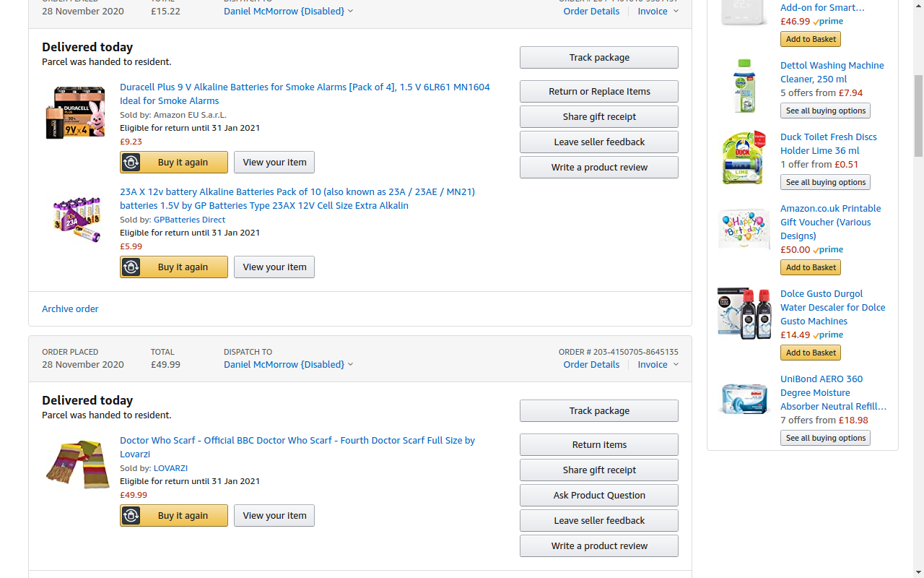924x578 pixels.
Task: Open Duck Toilet Fresh Discs image
Action: (744, 158)
